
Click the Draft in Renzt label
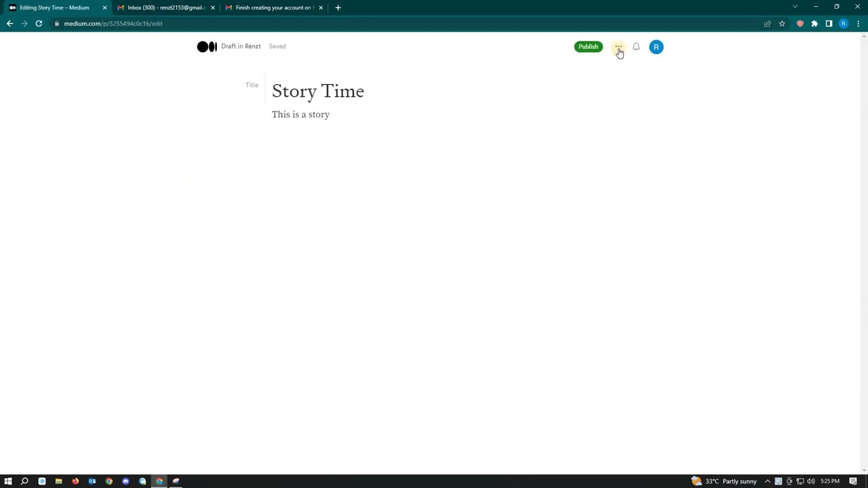click(x=241, y=46)
